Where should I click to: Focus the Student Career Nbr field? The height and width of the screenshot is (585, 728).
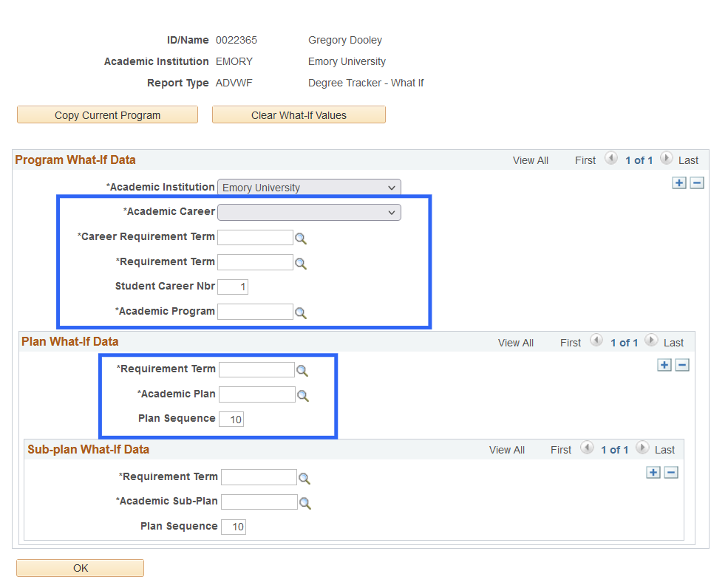(x=233, y=287)
